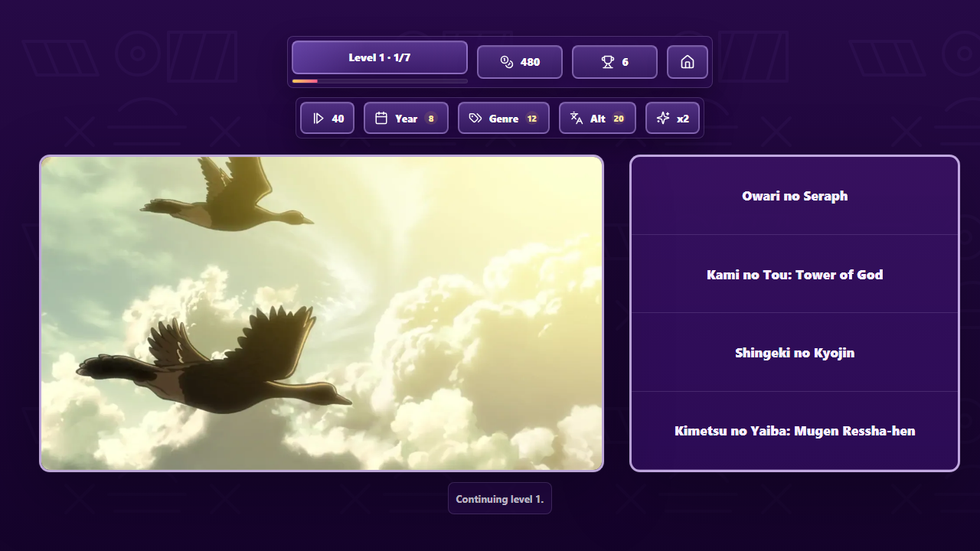
Task: Click the Level 1 · 1/7 indicator
Action: (380, 57)
